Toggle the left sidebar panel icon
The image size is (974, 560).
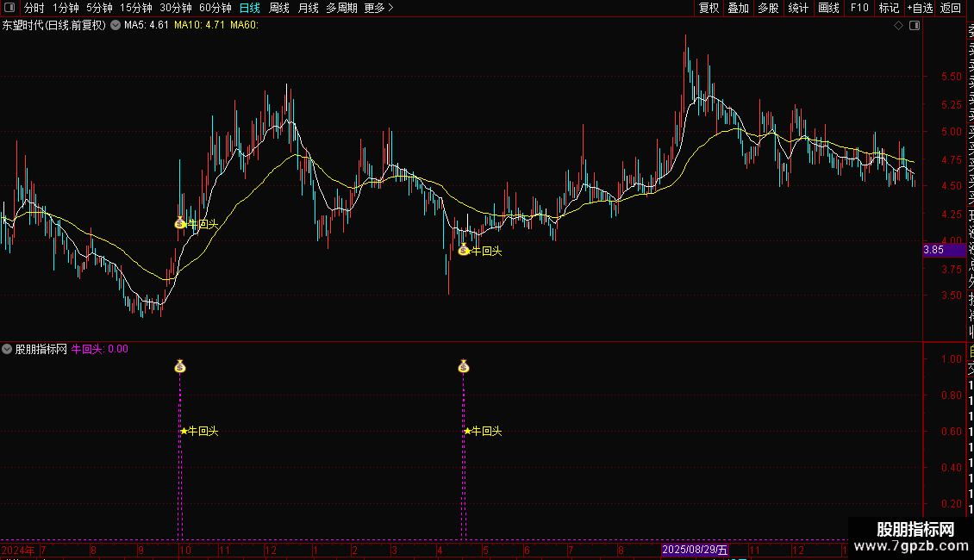click(9, 8)
